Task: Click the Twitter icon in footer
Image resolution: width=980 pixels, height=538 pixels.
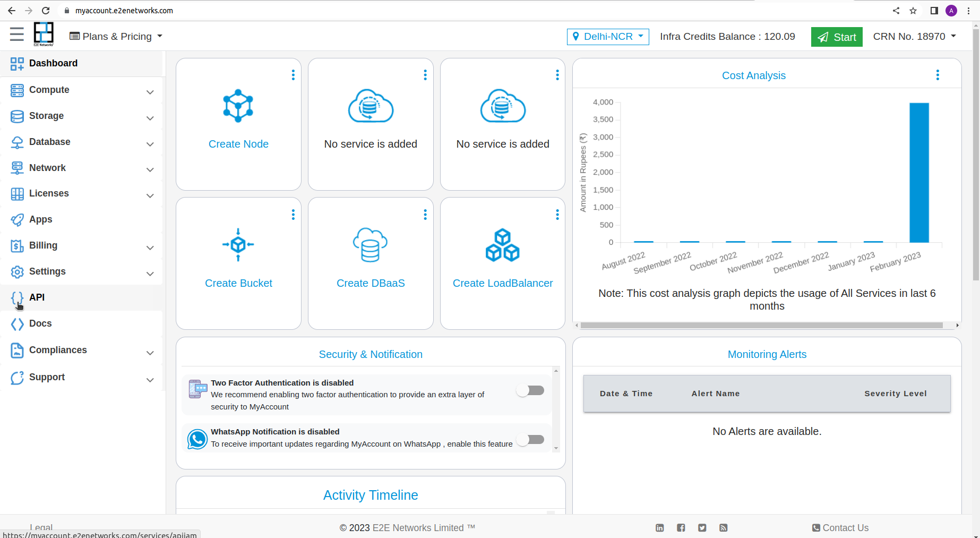Action: [702, 528]
